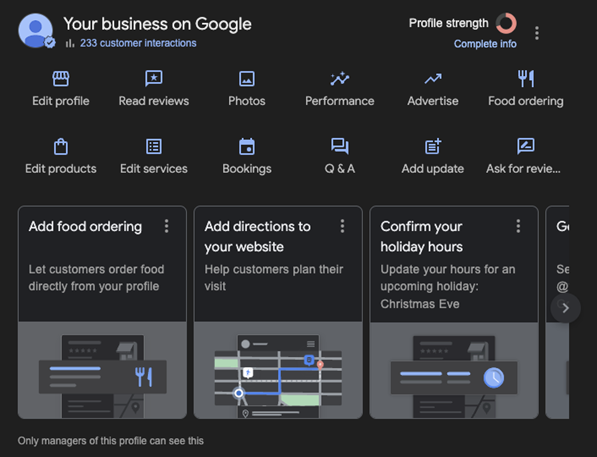Click the Performance label

click(x=340, y=101)
